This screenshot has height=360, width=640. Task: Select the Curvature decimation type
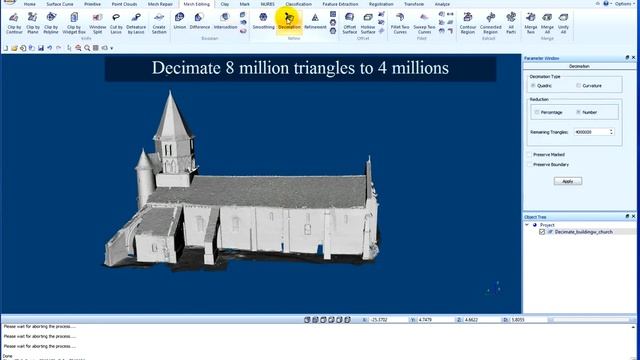click(578, 86)
